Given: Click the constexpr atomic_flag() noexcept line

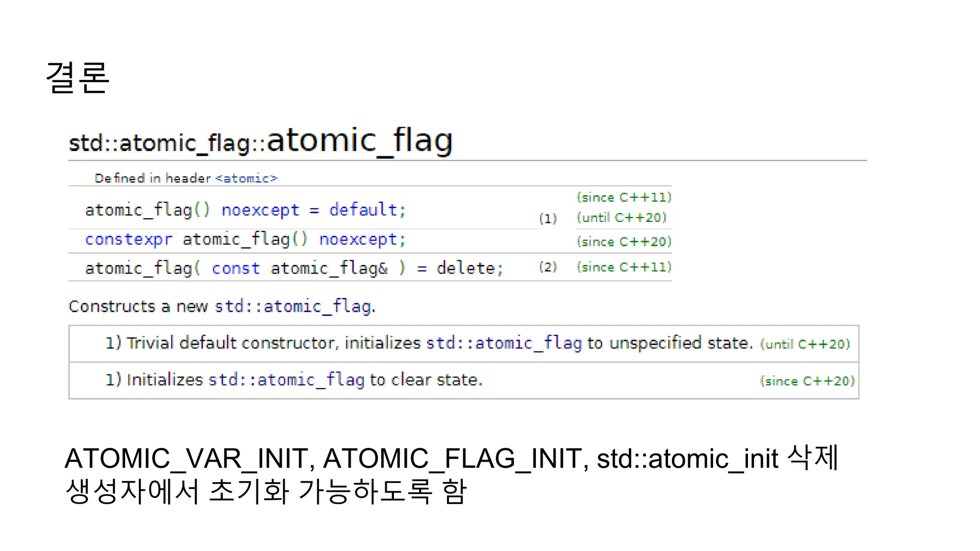Looking at the screenshot, I should coord(245,239).
